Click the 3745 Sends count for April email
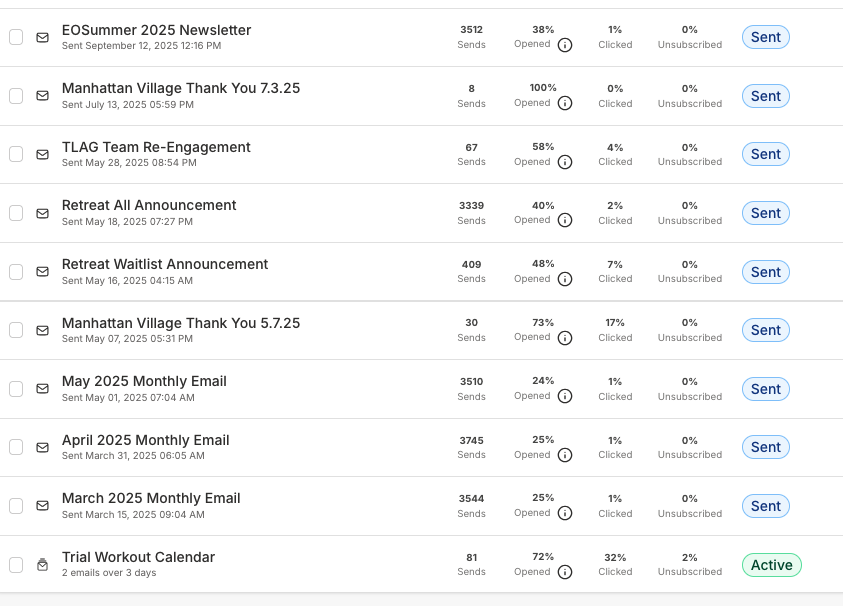This screenshot has height=606, width=843. click(471, 440)
